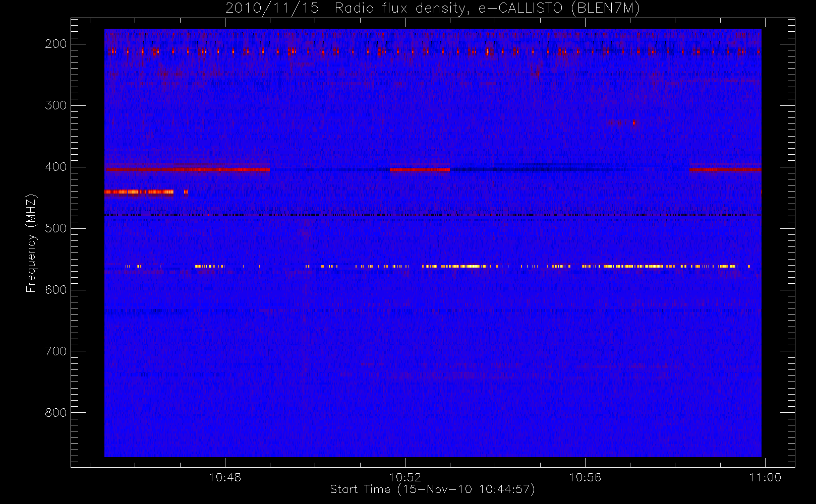Image resolution: width=816 pixels, height=504 pixels.
Task: Click the yellow dashed line near 560 MHz
Action: [437, 266]
